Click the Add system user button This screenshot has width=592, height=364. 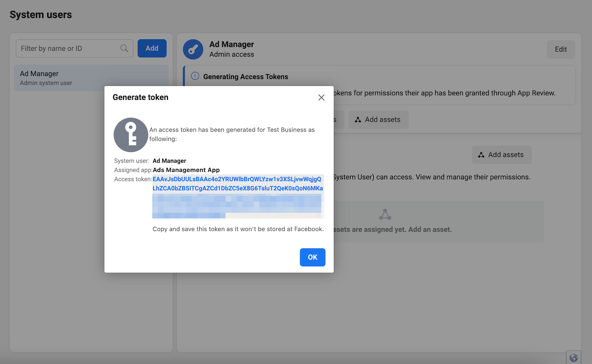coord(152,48)
